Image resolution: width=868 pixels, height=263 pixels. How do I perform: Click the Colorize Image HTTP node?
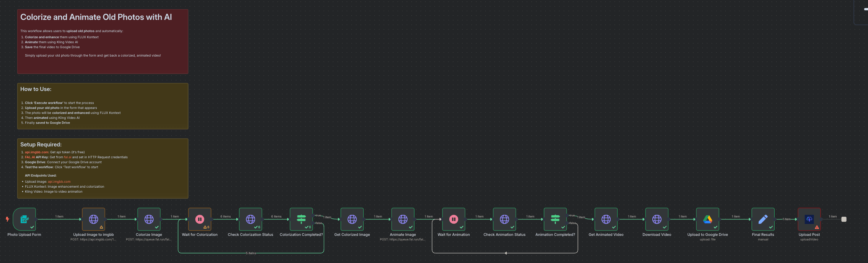[149, 219]
